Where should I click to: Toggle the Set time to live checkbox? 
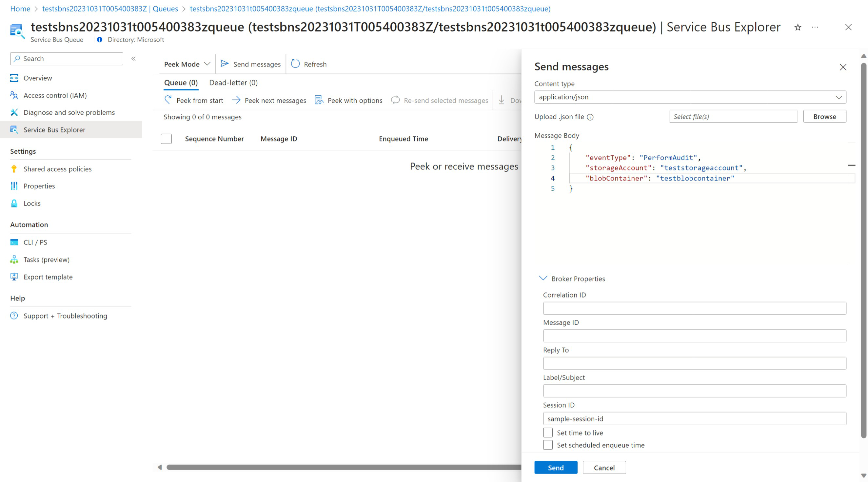pos(547,433)
